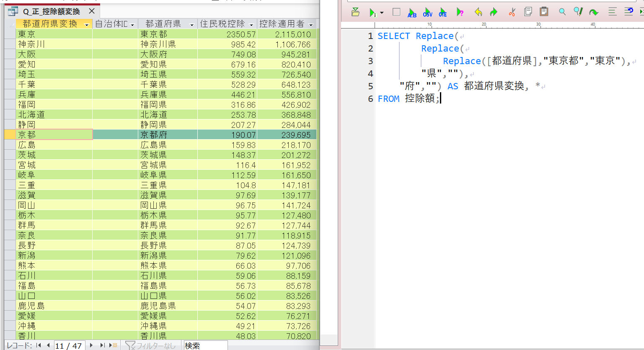Click the play icon with pink question mark
This screenshot has width=644, height=350.
(460, 13)
